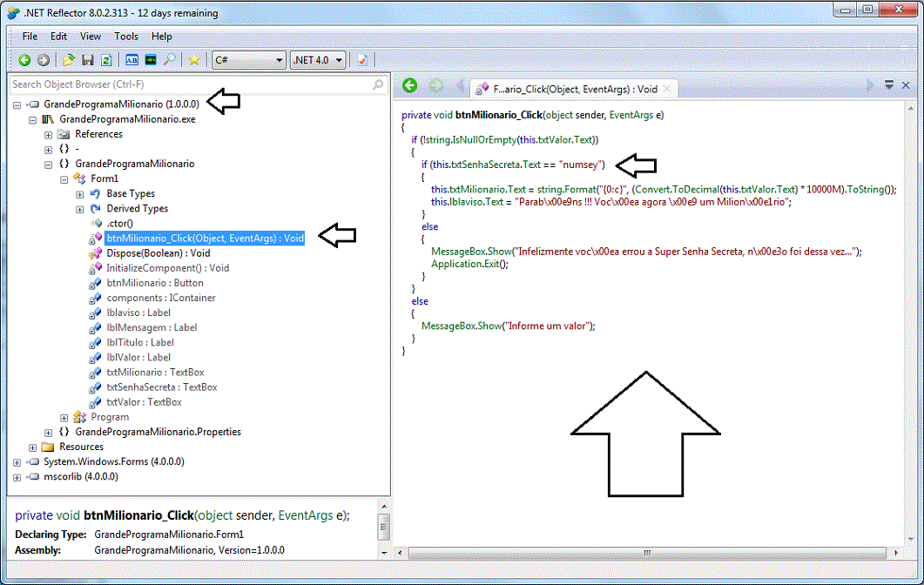Image resolution: width=924 pixels, height=585 pixels.
Task: Select btnMilionario_Click(Object, EventArgs) : Void method
Action: pos(205,238)
